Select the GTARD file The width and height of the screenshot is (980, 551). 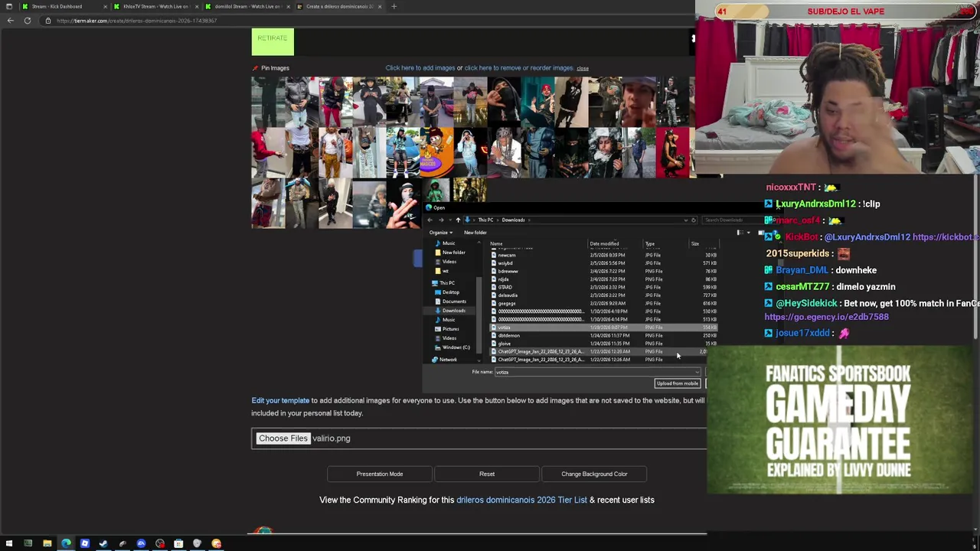click(603, 287)
